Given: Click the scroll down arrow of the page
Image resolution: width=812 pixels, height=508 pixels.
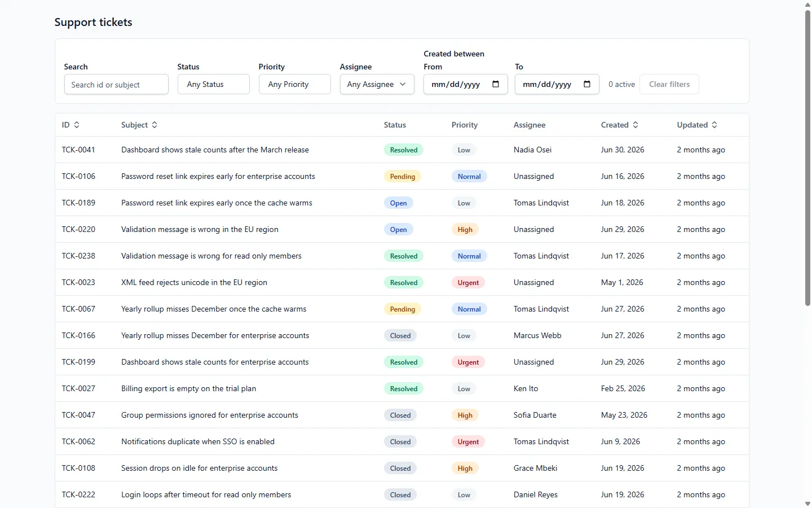Looking at the screenshot, I should 807,503.
